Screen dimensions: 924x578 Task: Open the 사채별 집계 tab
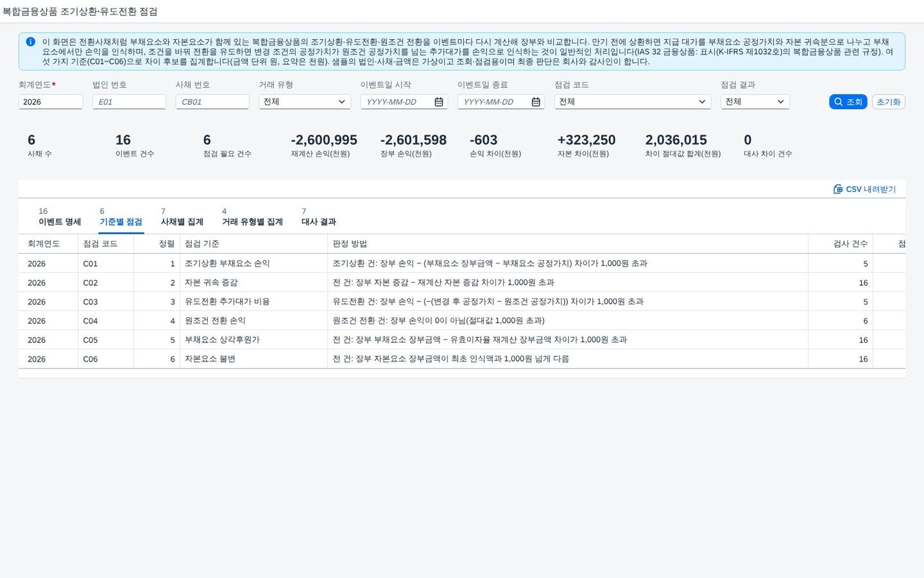coord(182,217)
